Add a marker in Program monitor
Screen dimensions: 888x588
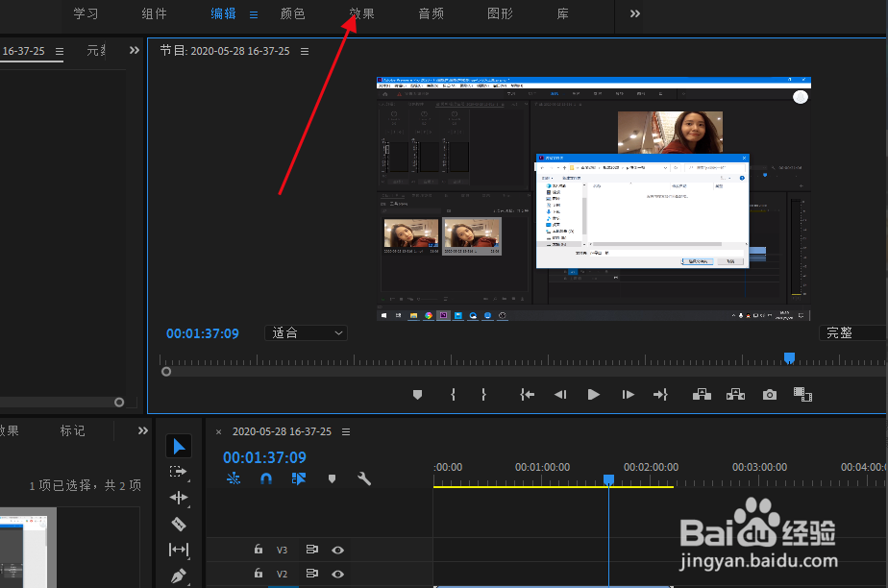point(417,394)
